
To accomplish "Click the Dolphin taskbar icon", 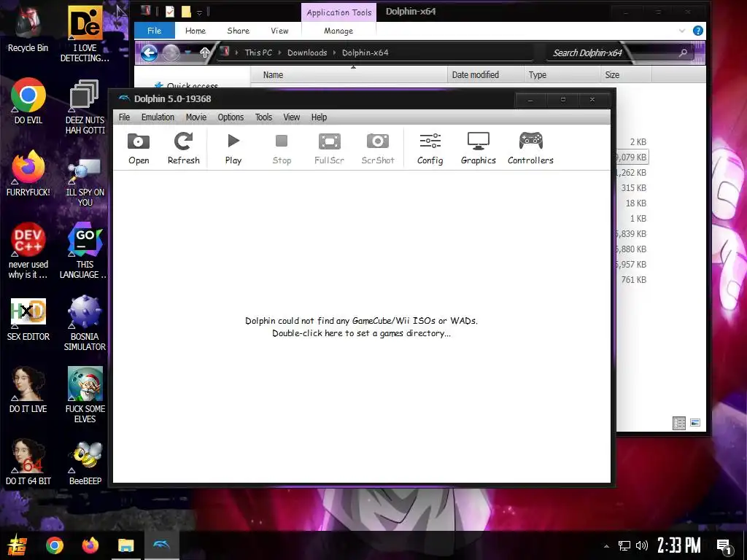I will pos(161,545).
